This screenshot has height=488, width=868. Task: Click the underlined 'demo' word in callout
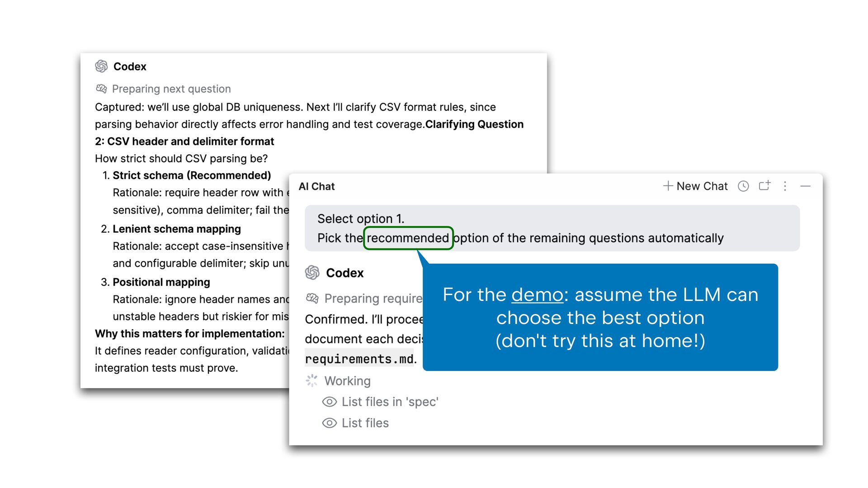pos(537,295)
